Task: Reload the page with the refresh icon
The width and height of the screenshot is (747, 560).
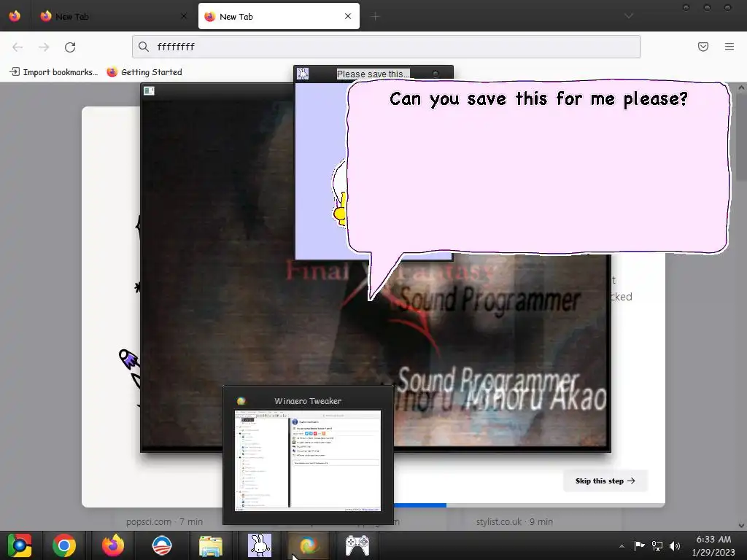Action: (x=70, y=47)
